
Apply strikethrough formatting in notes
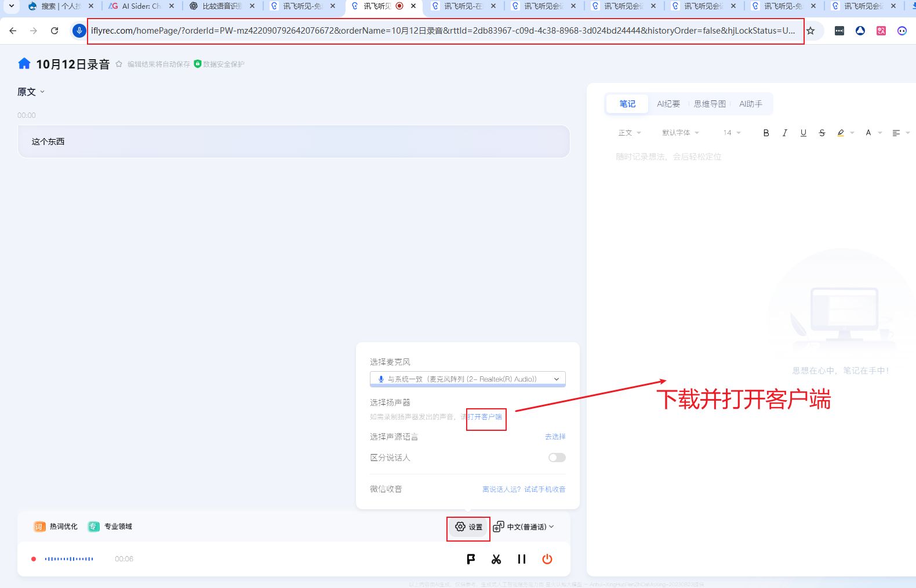pyautogui.click(x=822, y=133)
